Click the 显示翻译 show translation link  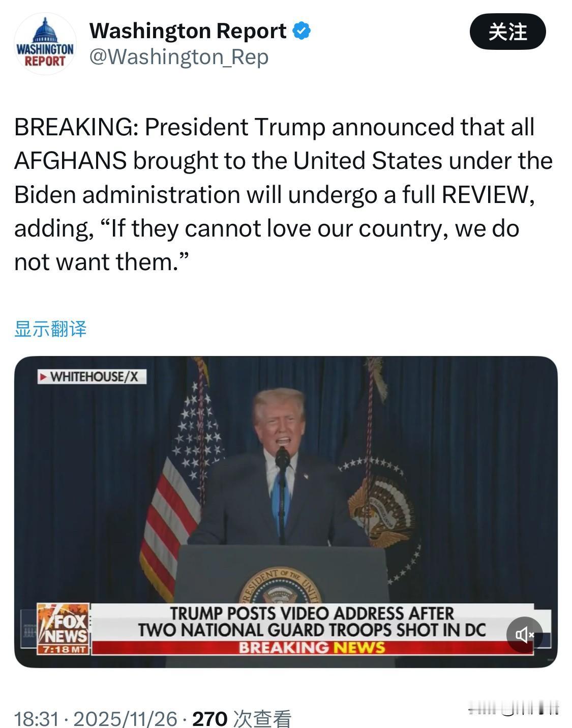pyautogui.click(x=50, y=329)
